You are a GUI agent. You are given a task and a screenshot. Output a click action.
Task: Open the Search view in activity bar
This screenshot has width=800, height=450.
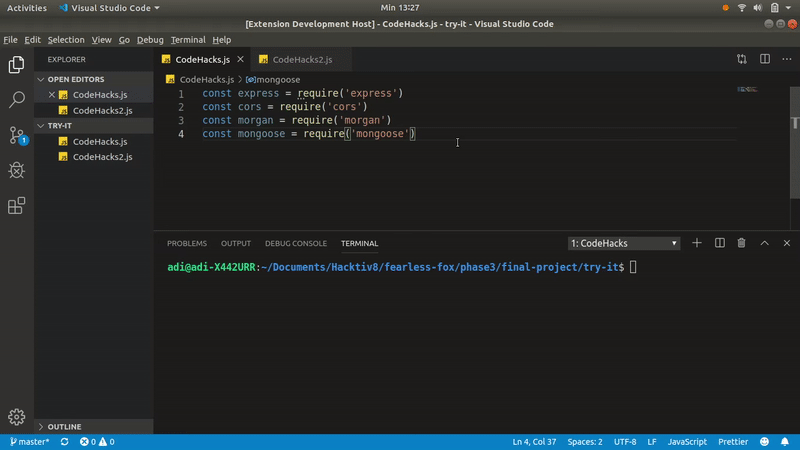coord(16,99)
